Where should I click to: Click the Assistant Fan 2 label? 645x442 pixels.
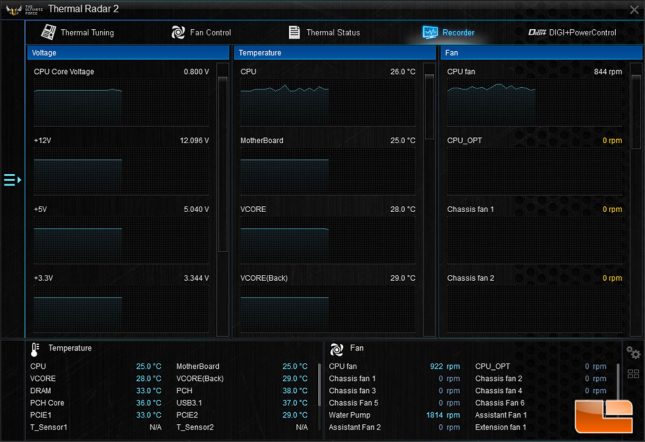click(x=355, y=428)
